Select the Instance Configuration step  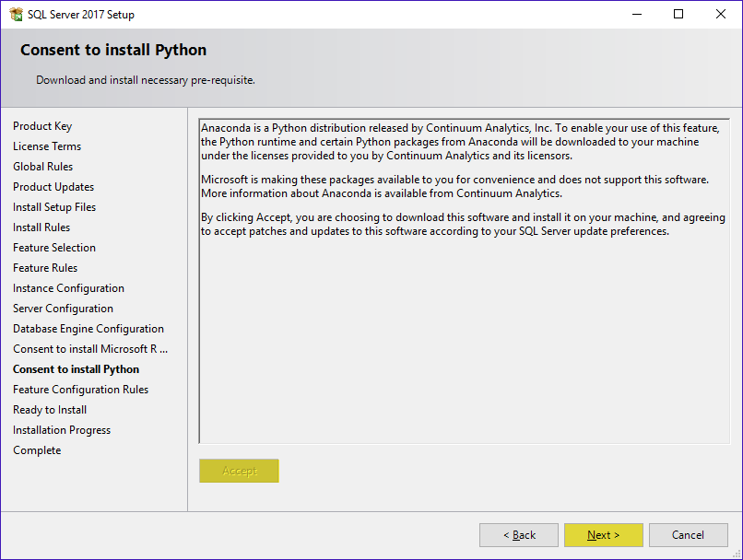[68, 288]
